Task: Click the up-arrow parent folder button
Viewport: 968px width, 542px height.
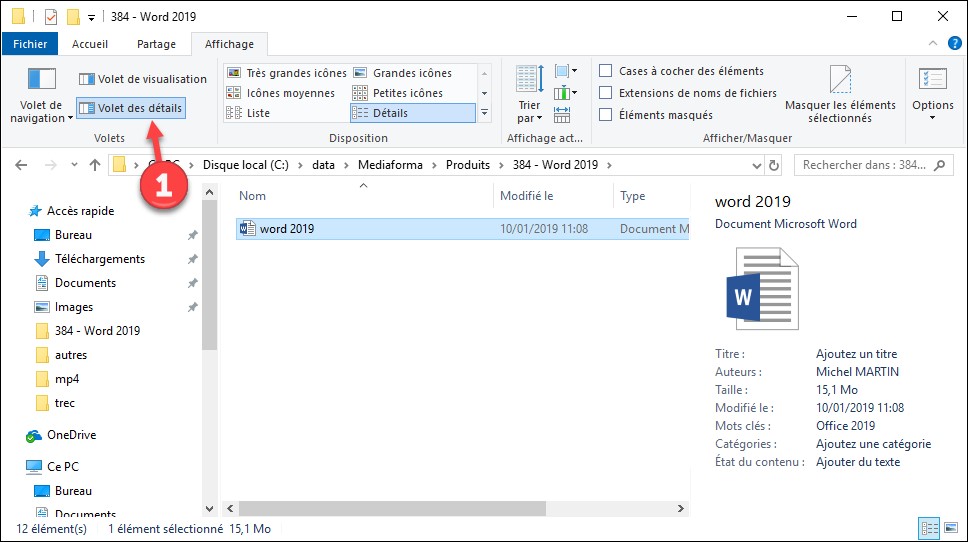Action: pyautogui.click(x=94, y=165)
